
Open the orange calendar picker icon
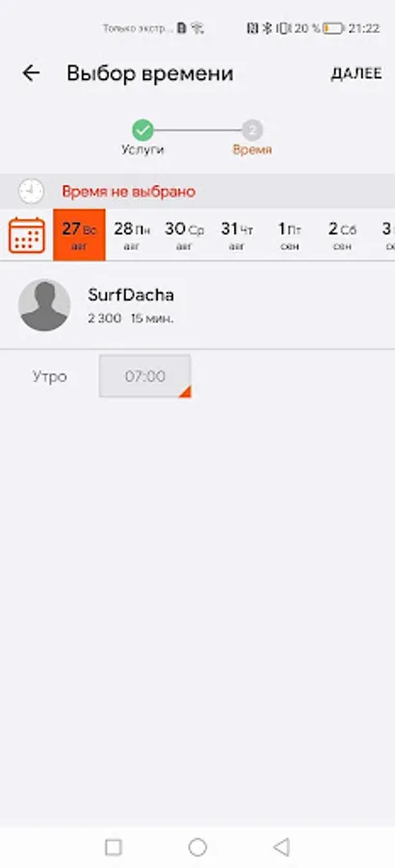(x=27, y=235)
